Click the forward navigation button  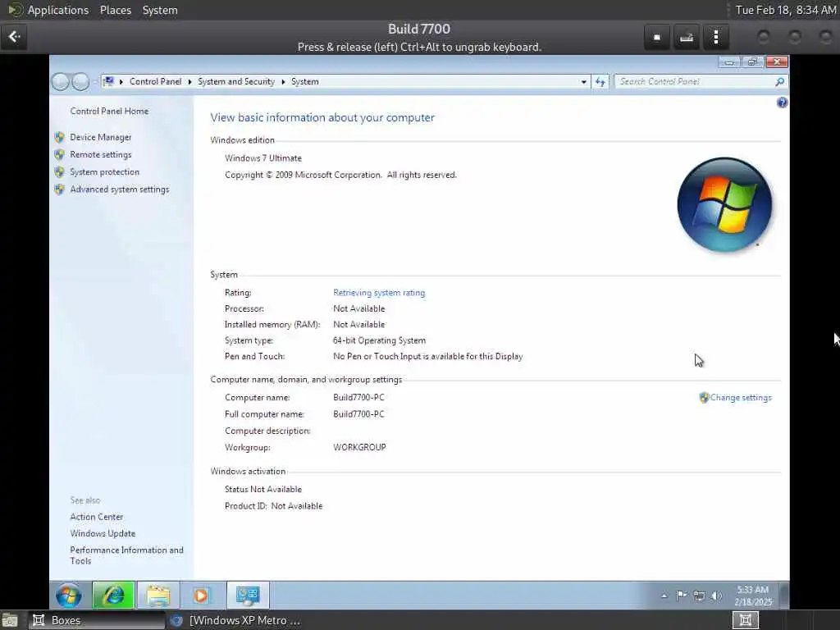point(80,81)
